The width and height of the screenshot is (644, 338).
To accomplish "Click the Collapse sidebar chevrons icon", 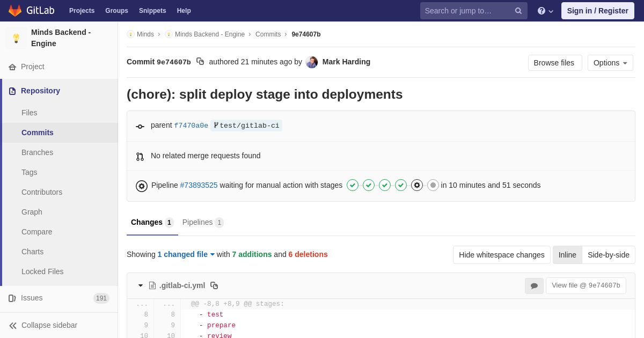I will point(13,326).
